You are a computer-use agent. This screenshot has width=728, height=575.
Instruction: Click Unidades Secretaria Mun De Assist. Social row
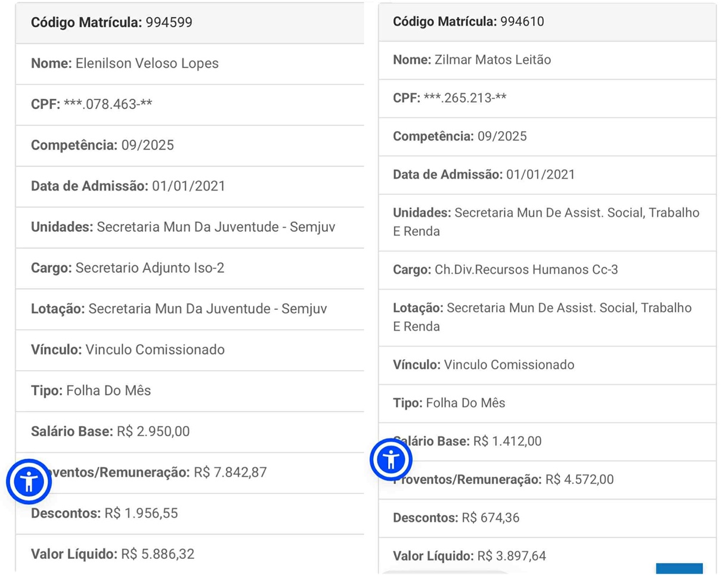[546, 222]
